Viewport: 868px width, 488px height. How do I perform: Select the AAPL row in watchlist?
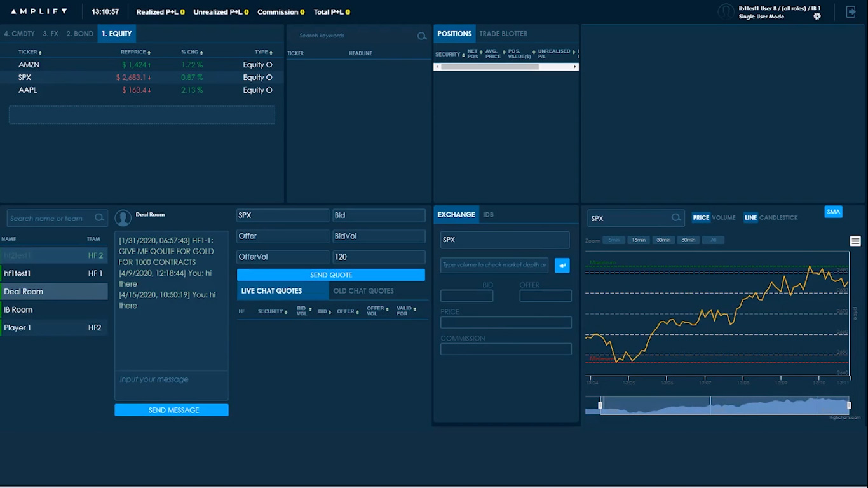coord(142,90)
